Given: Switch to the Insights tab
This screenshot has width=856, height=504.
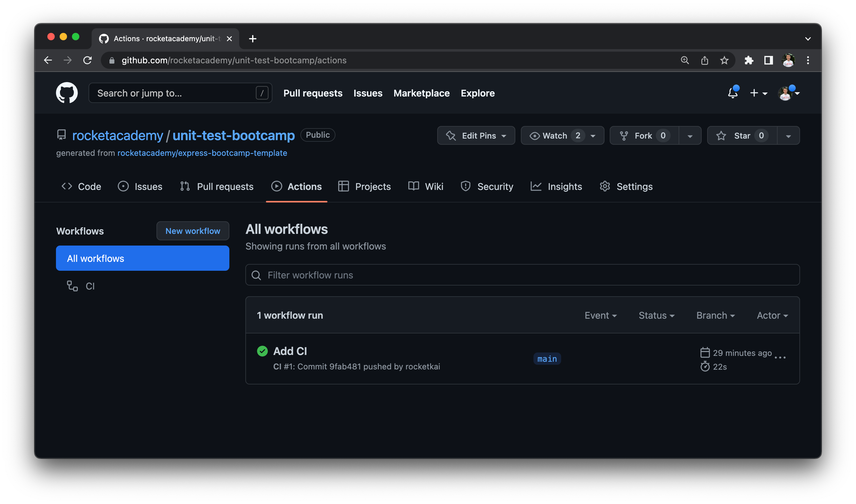Looking at the screenshot, I should click(x=557, y=186).
